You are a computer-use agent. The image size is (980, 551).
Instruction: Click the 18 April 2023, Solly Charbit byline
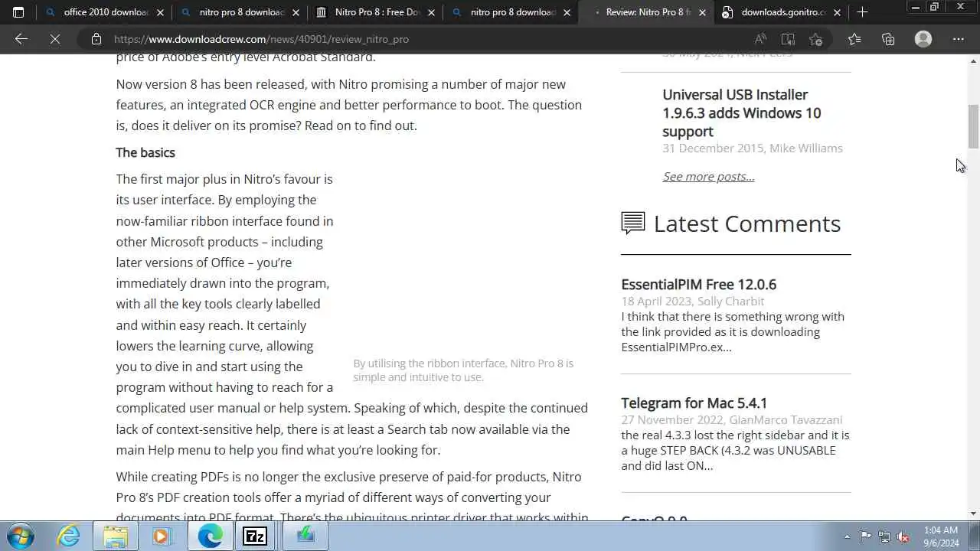pos(693,302)
